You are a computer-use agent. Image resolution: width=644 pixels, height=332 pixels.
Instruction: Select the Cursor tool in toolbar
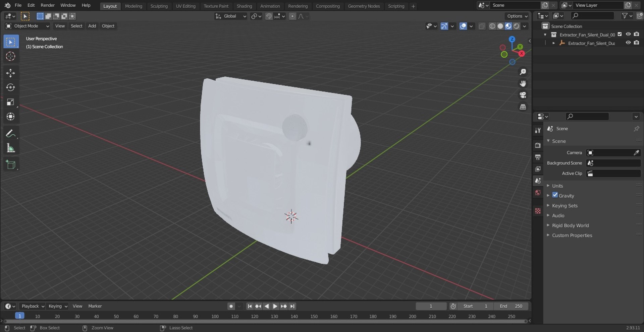11,56
